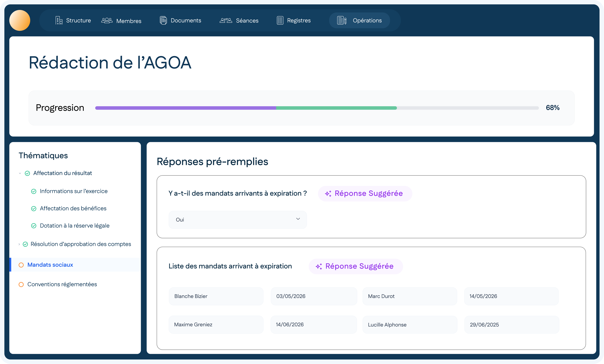The width and height of the screenshot is (604, 364).
Task: Click green check icon beside Résolution d'approbation des comptes
Action: click(25, 244)
